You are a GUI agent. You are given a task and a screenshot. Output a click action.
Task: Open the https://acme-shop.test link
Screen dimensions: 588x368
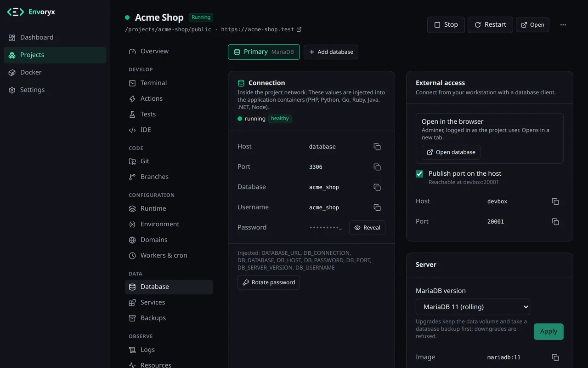point(261,29)
